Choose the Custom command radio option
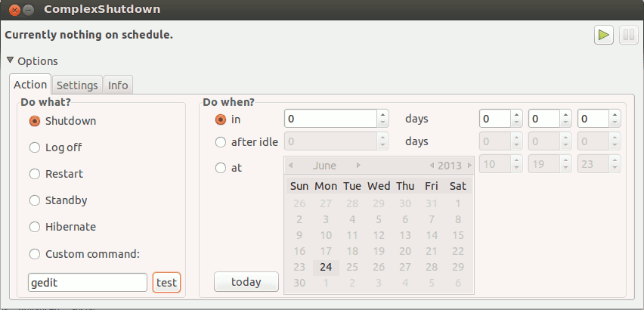The image size is (644, 310). click(x=34, y=254)
